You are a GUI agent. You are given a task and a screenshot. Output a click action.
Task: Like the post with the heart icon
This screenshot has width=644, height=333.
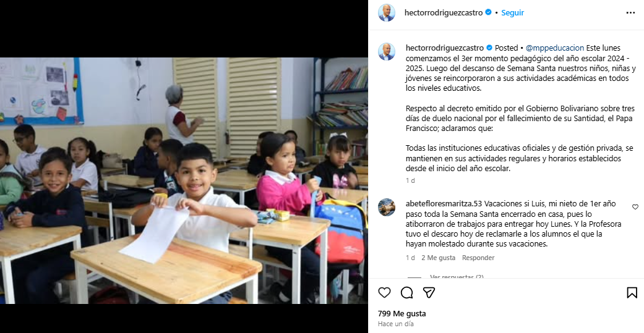(384, 292)
